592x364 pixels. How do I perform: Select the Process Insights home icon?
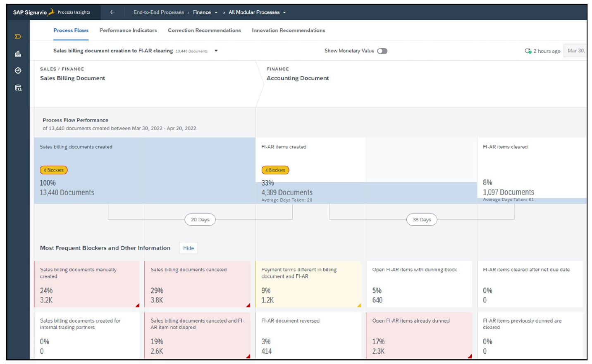coord(17,36)
